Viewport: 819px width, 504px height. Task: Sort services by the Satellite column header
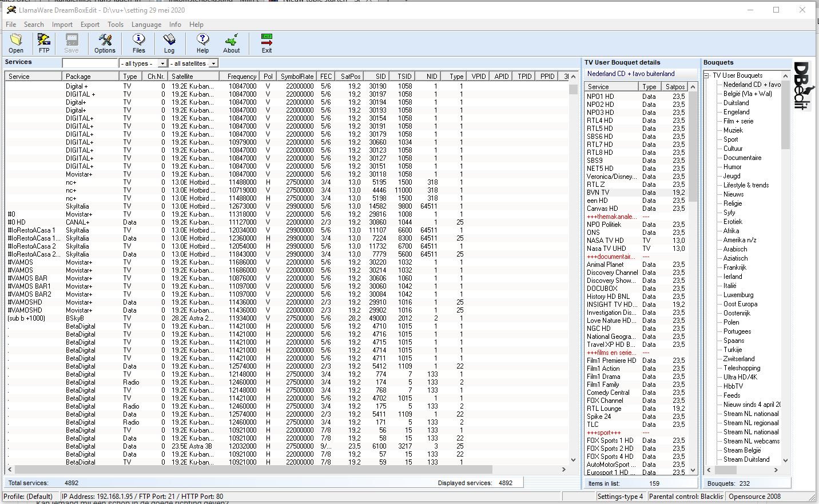pyautogui.click(x=194, y=76)
